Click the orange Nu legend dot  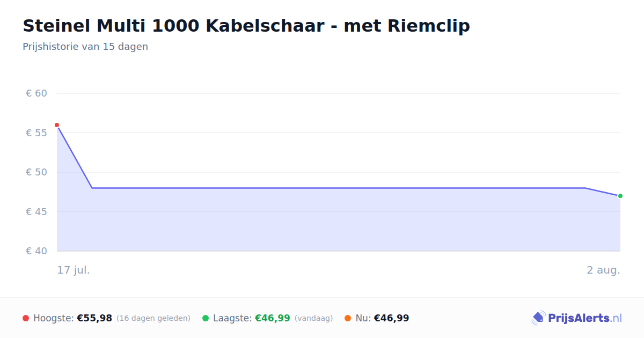pos(348,318)
